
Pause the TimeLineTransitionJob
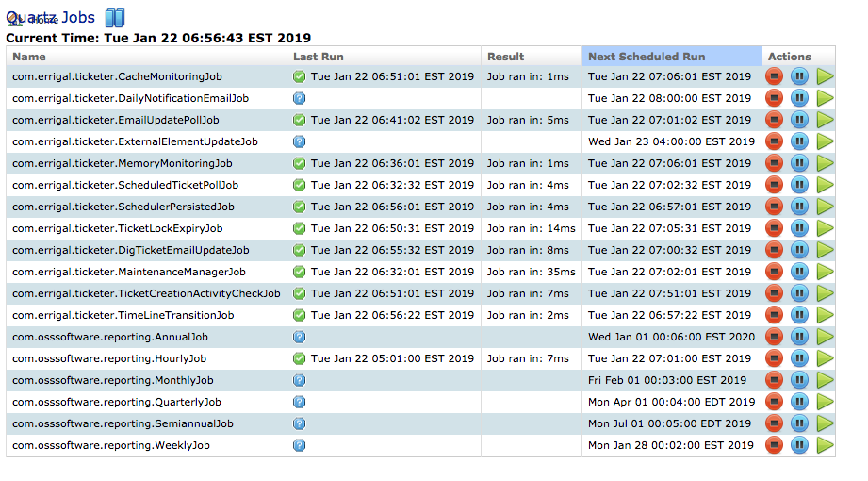[x=799, y=315]
